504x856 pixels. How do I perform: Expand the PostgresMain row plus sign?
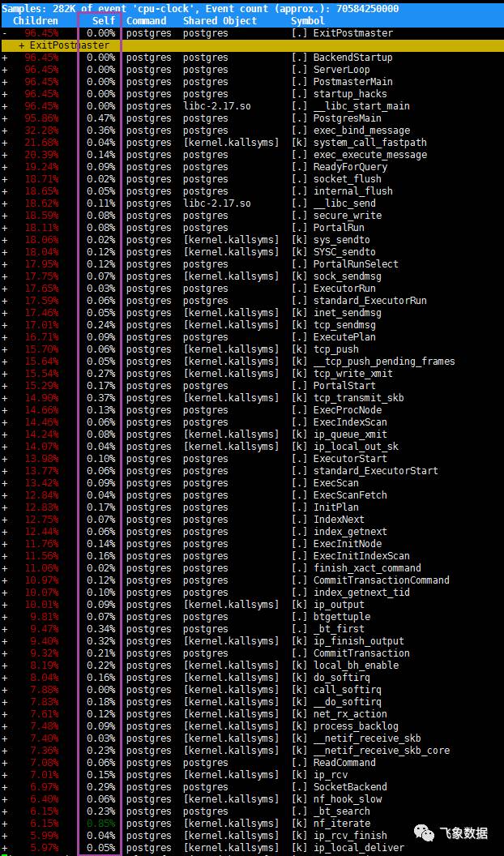pos(5,118)
